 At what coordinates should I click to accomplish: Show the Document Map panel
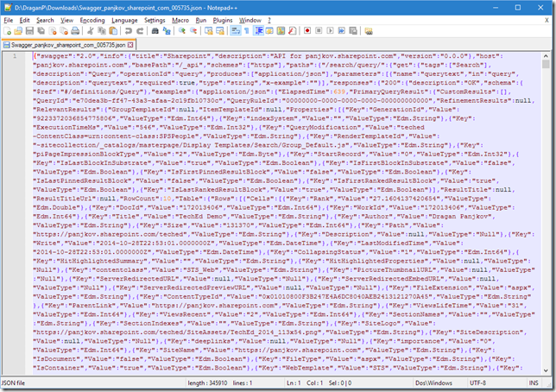pos(281,31)
